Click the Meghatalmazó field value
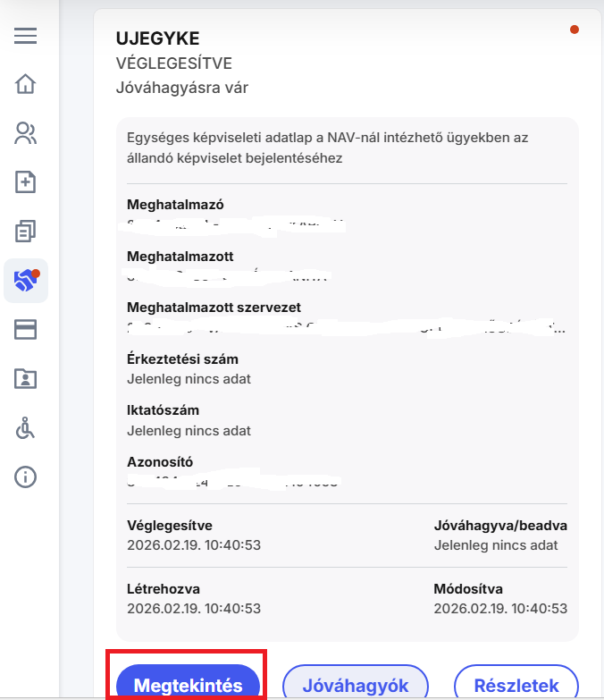The width and height of the screenshot is (604, 700). (234, 223)
